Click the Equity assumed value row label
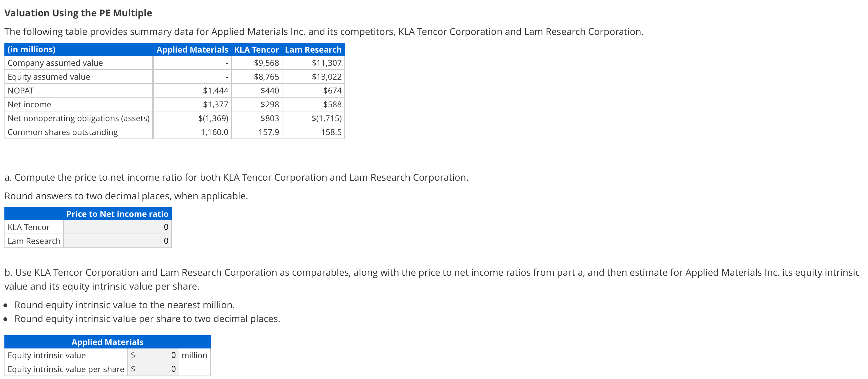This screenshot has height=379, width=868. (49, 76)
